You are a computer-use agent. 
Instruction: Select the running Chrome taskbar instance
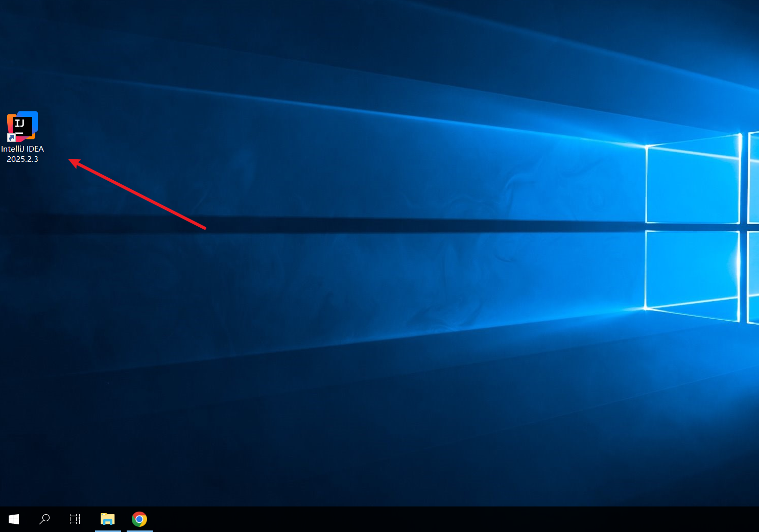[139, 519]
